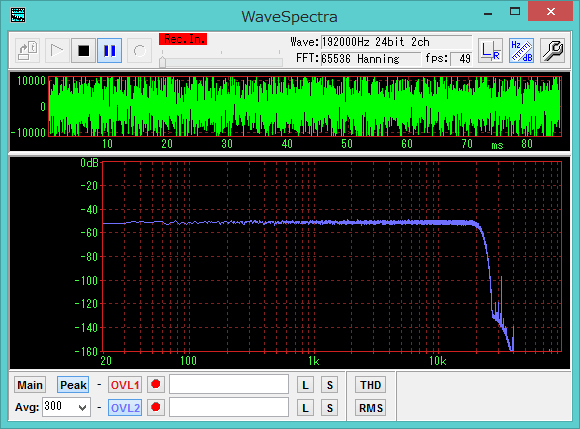Screen dimensions: 580x429
Task: Open settings with the wrench icon
Action: (x=553, y=51)
